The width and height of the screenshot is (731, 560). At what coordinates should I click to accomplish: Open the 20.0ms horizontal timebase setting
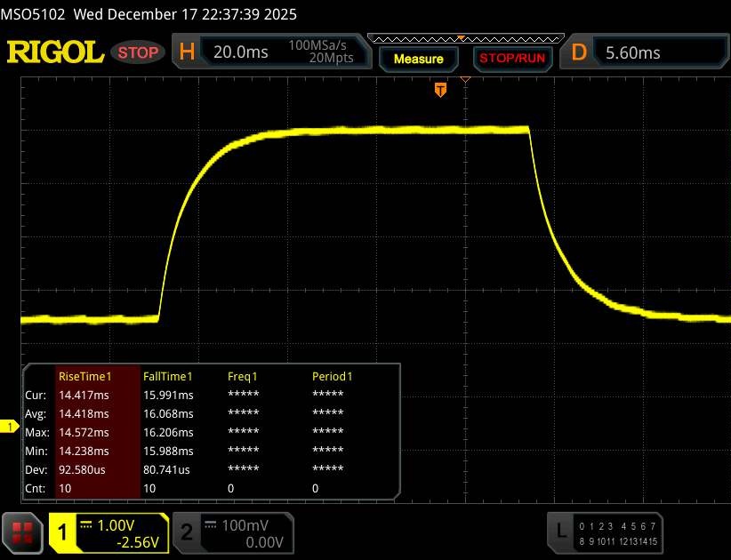click(x=240, y=52)
